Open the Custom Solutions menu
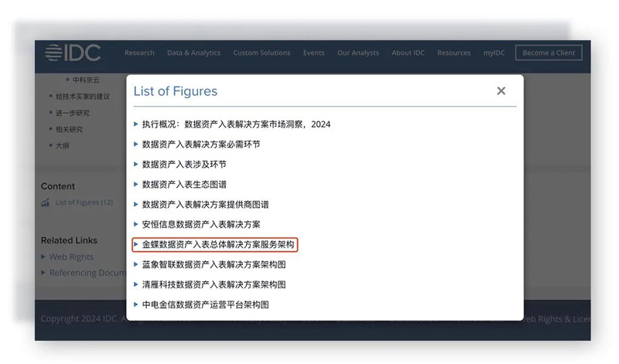The image size is (619, 364). point(262,53)
